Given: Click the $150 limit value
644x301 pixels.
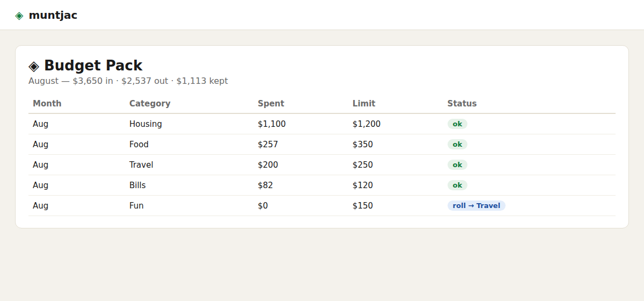Looking at the screenshot, I should 363,206.
